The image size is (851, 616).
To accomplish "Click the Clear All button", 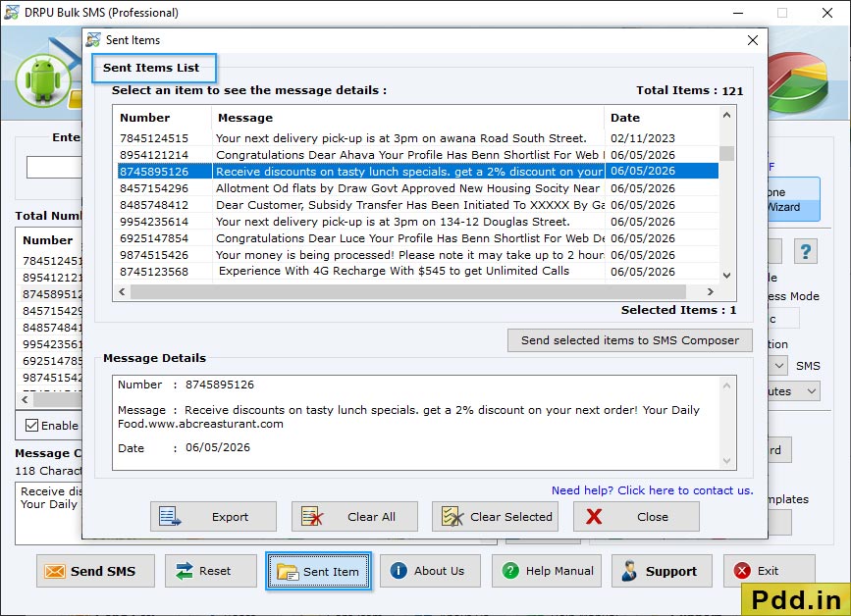I will coord(355,517).
